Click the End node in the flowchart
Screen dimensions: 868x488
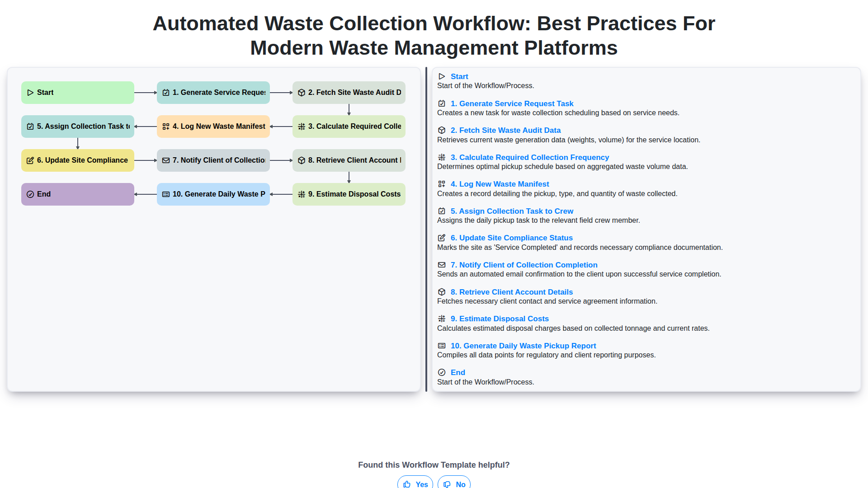[77, 194]
